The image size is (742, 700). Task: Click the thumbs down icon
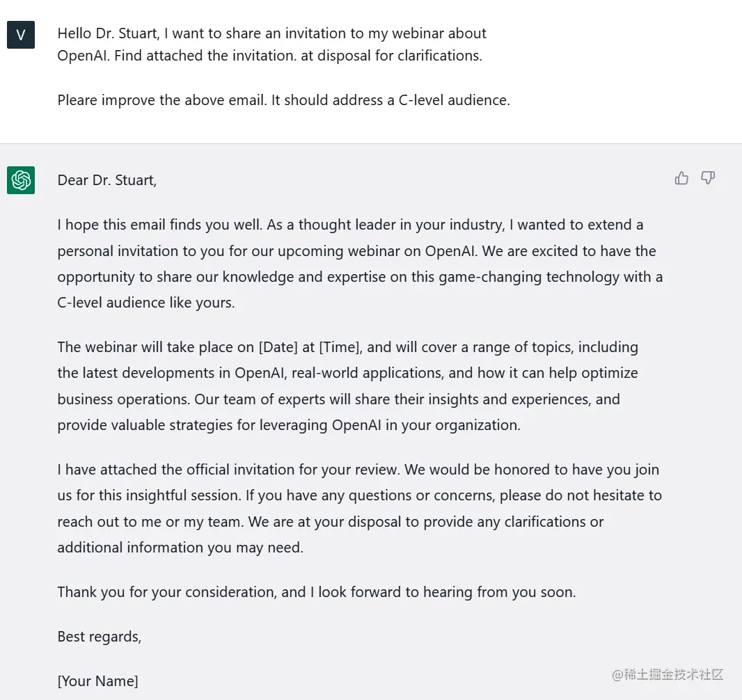tap(708, 179)
